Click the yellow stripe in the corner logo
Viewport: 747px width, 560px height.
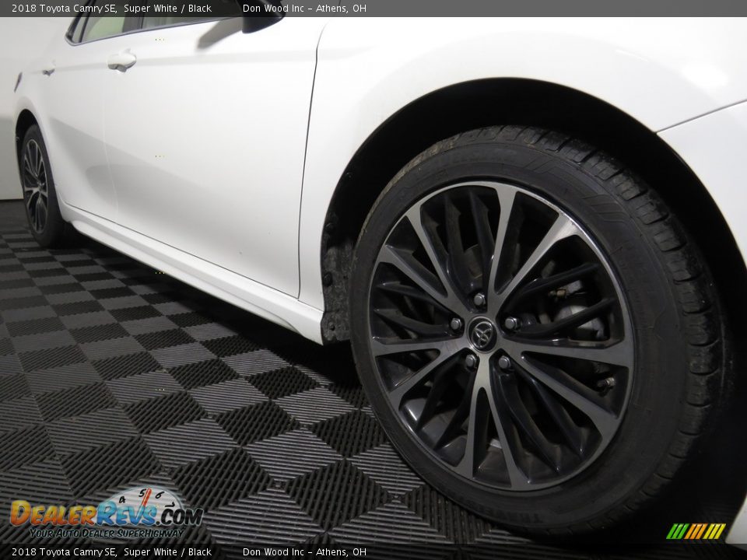[713, 531]
